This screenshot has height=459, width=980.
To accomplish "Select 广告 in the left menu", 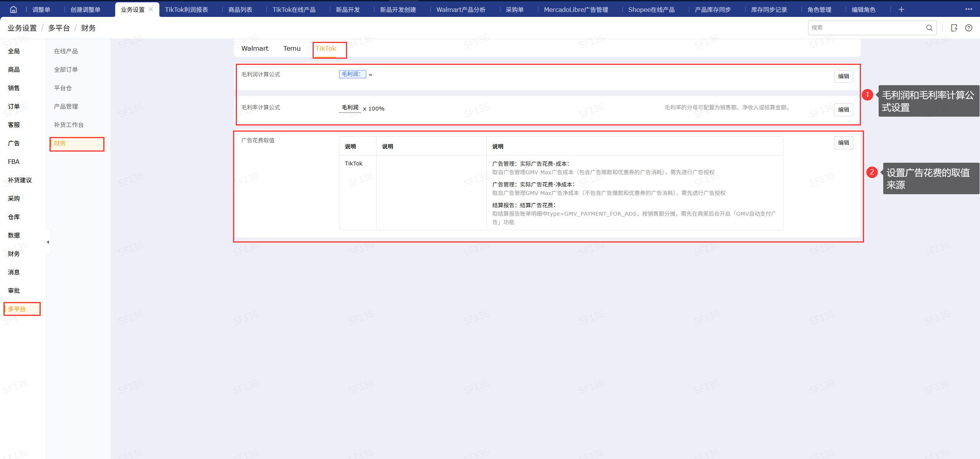I will [x=14, y=143].
